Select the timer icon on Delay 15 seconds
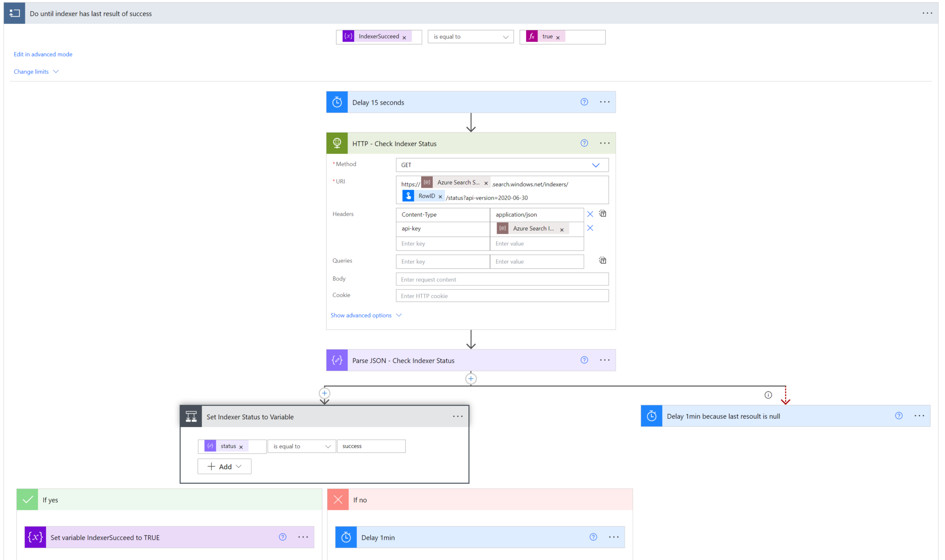 pyautogui.click(x=337, y=102)
